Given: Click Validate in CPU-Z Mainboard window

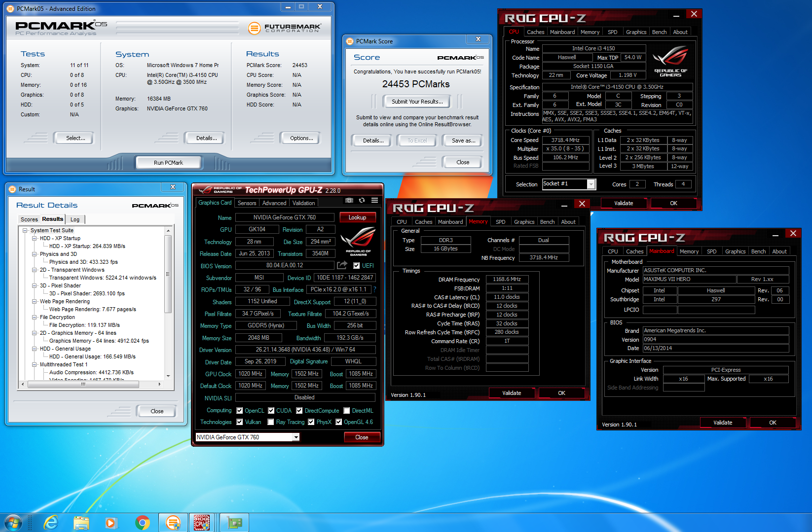Looking at the screenshot, I should coord(723,423).
